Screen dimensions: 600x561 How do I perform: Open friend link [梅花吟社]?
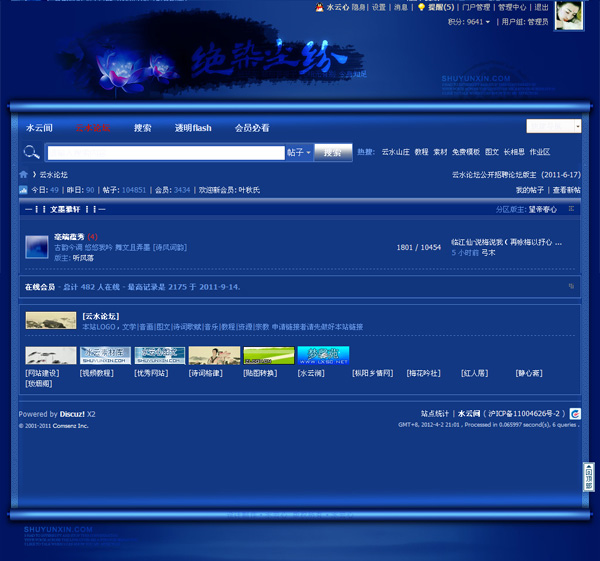pos(424,373)
